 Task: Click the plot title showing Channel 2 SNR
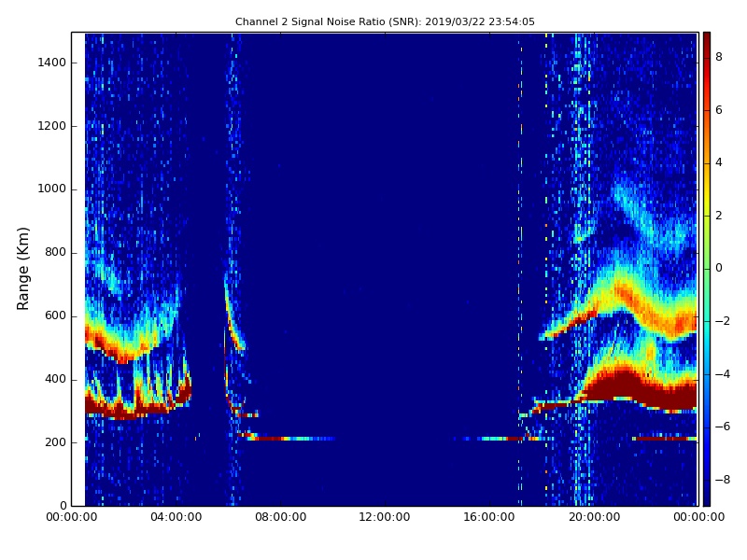[385, 21]
